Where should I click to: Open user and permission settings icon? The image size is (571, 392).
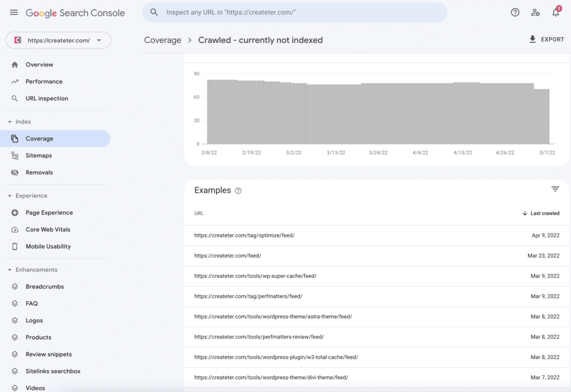pyautogui.click(x=535, y=12)
